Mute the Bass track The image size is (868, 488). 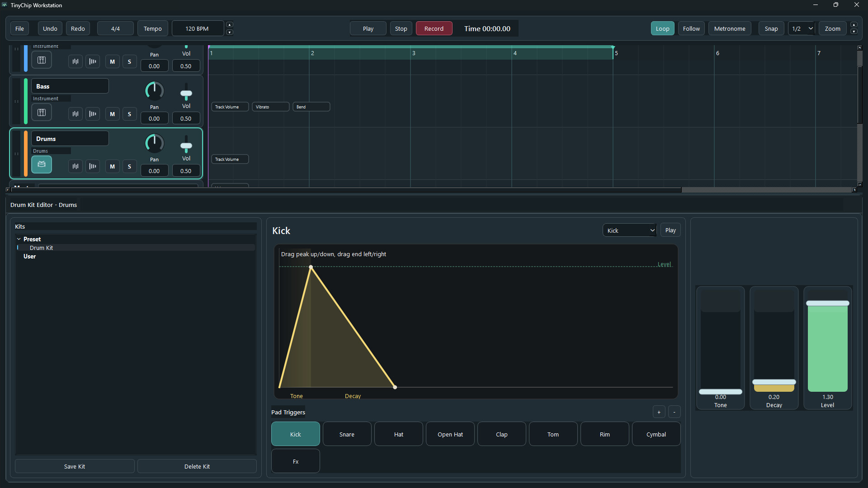click(x=113, y=114)
